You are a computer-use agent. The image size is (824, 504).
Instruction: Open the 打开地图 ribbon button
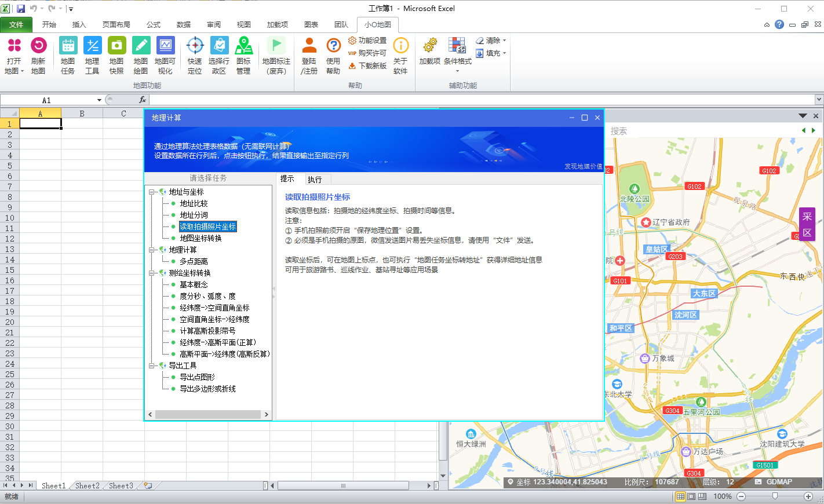(14, 56)
